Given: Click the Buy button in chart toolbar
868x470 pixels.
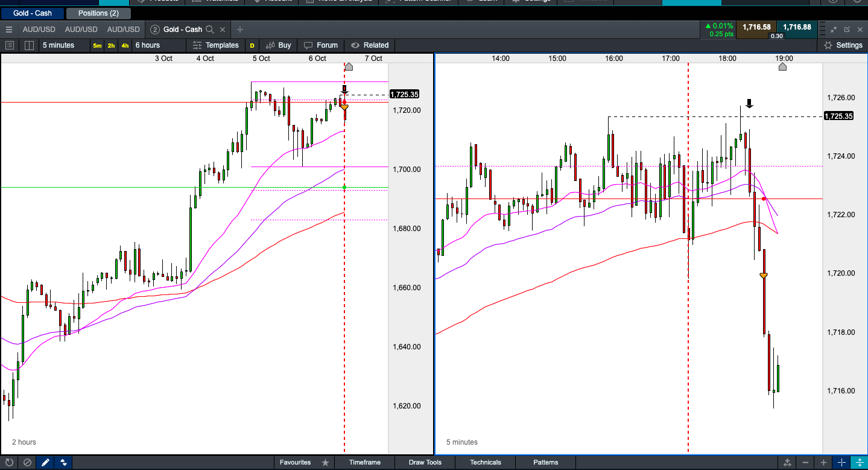Looking at the screenshot, I should pyautogui.click(x=279, y=45).
